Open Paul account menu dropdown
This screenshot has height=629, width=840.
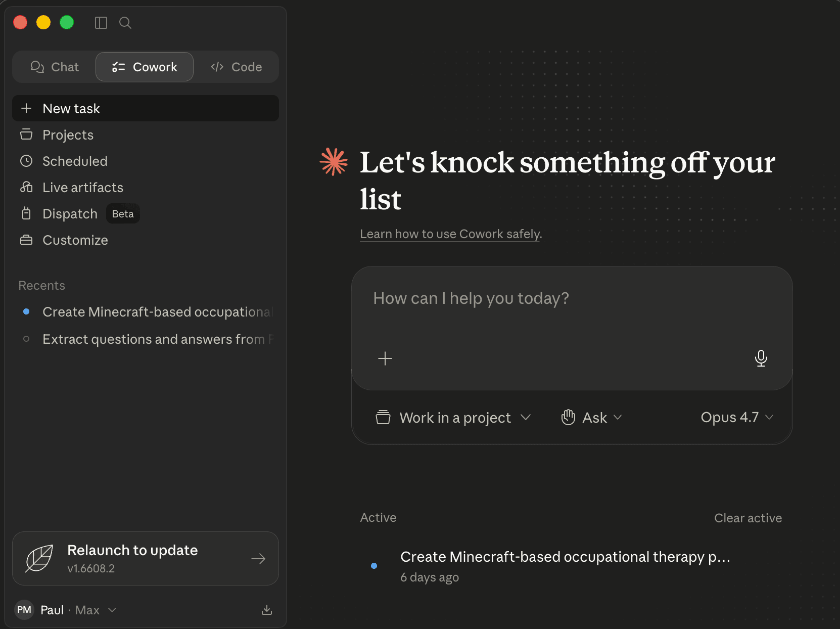(66, 610)
